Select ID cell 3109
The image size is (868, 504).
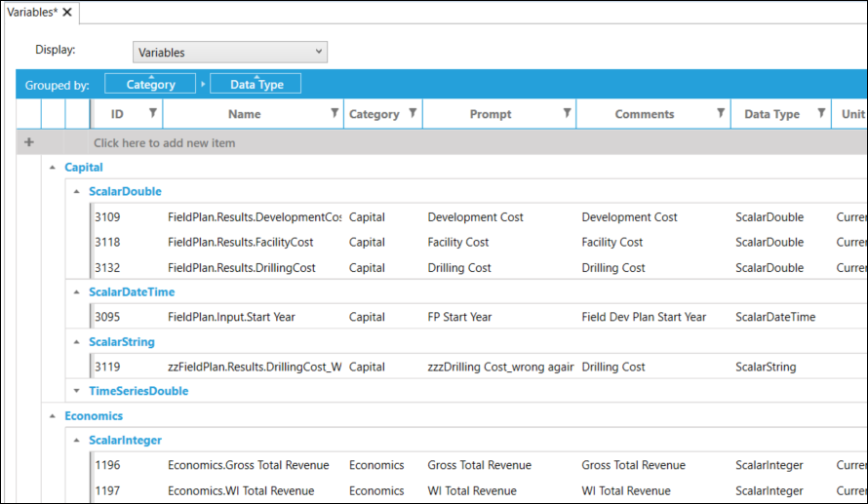[x=107, y=216]
